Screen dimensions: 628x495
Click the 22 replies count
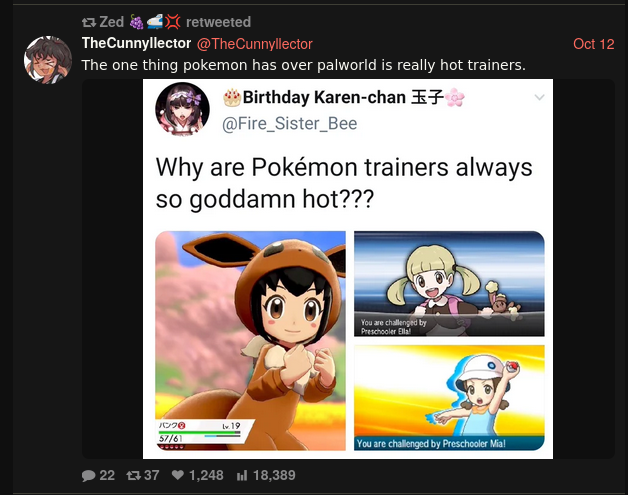(107, 475)
